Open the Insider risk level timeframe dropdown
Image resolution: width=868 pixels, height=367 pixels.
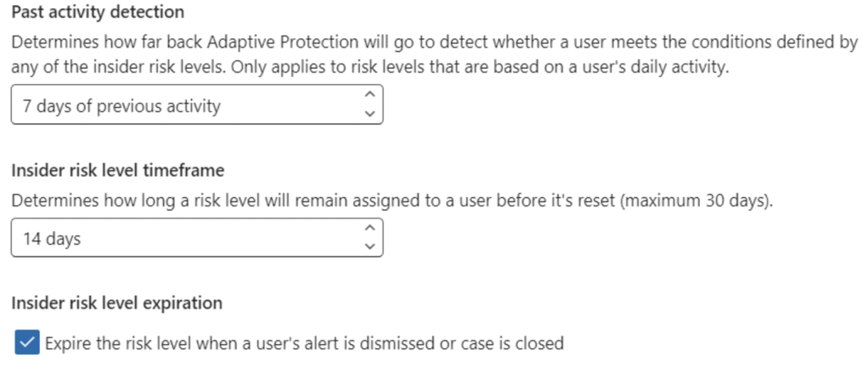tap(196, 239)
